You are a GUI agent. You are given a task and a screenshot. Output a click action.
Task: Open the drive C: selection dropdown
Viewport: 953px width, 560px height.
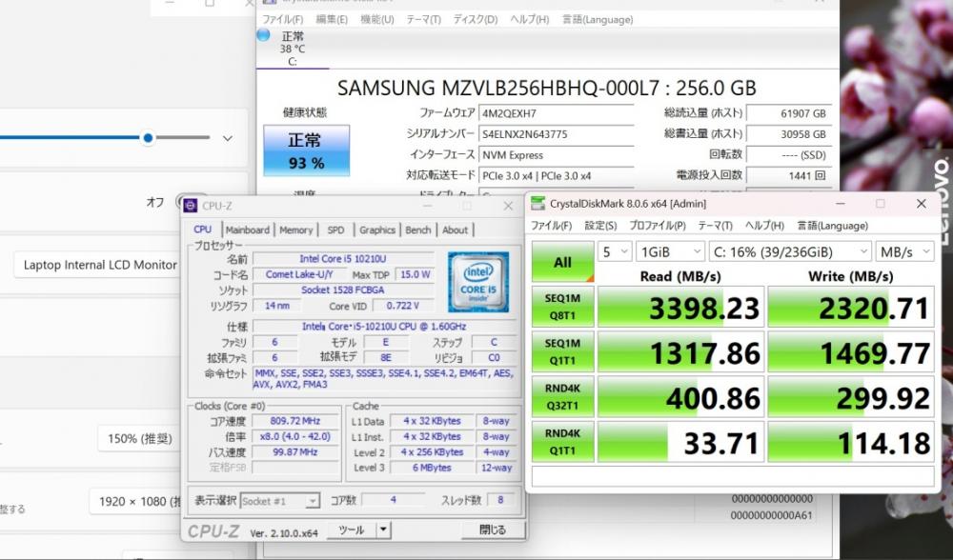(x=789, y=251)
